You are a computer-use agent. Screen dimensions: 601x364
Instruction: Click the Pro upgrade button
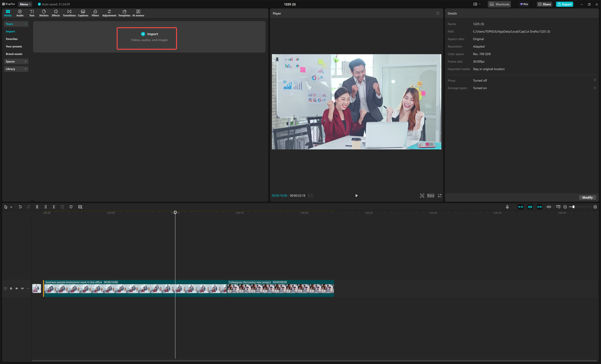pyautogui.click(x=524, y=4)
